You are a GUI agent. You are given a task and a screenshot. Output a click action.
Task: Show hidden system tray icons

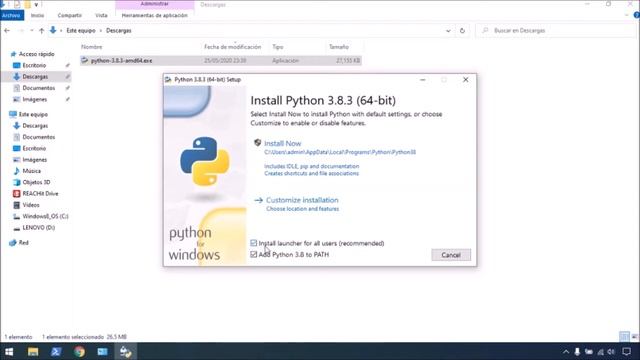coord(566,351)
